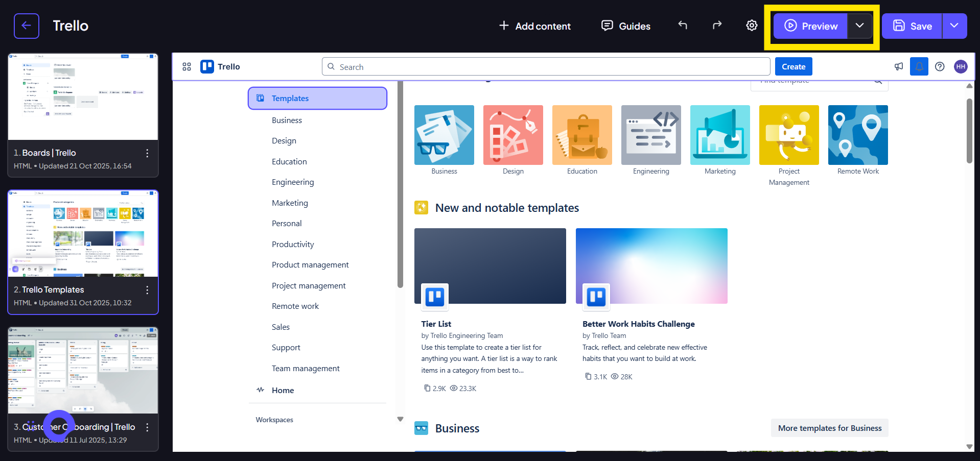Click the Better Work Habits Challenge title

tap(639, 324)
